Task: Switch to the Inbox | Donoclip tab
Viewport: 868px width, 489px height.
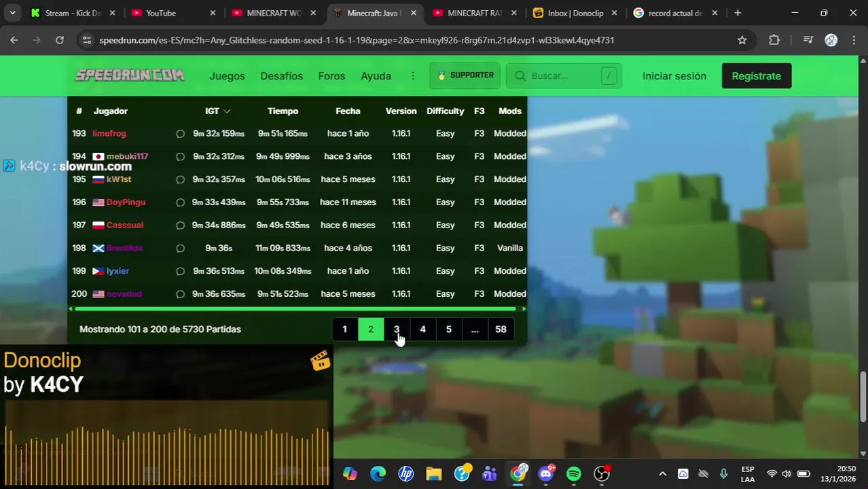Action: pos(576,13)
